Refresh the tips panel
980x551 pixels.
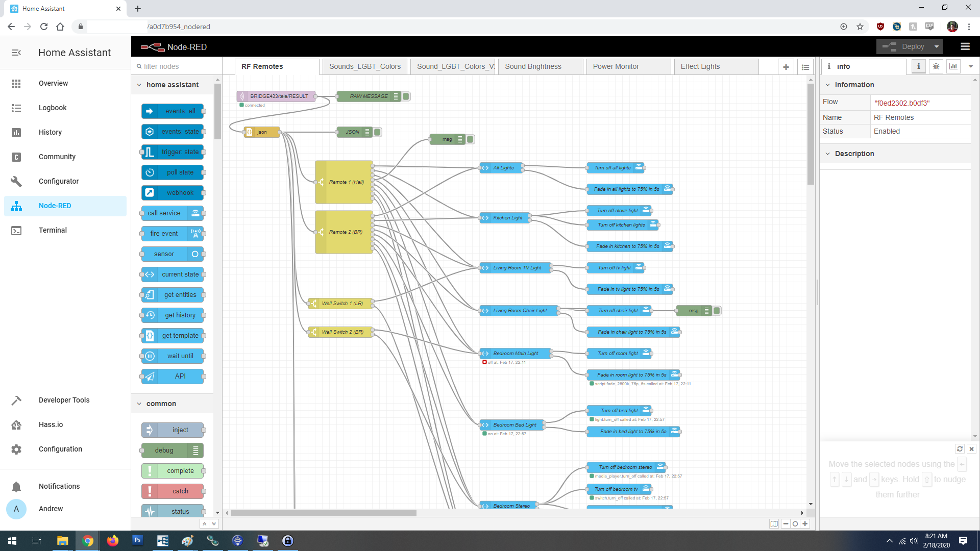[960, 449]
